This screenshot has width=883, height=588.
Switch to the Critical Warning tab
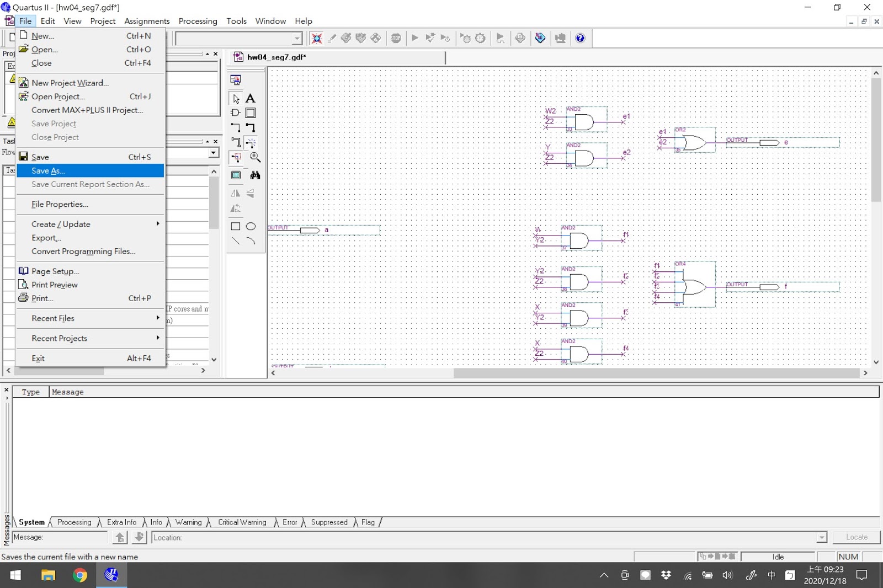(242, 522)
